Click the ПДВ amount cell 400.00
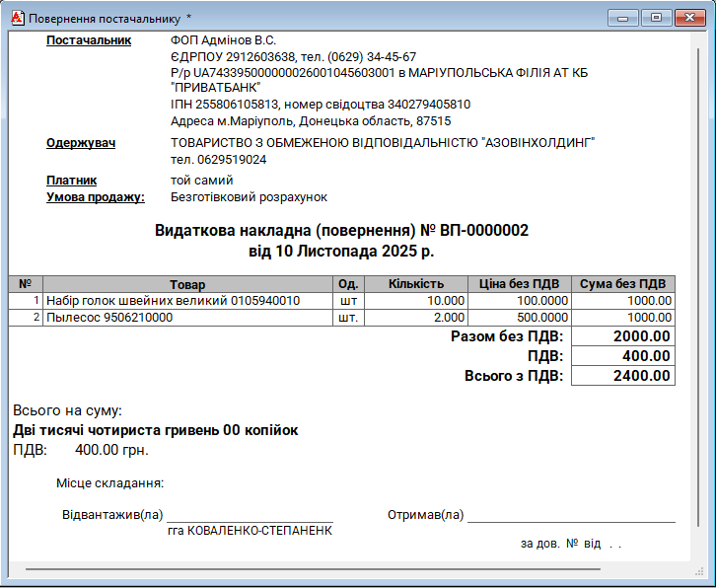716x588 pixels. click(x=623, y=356)
